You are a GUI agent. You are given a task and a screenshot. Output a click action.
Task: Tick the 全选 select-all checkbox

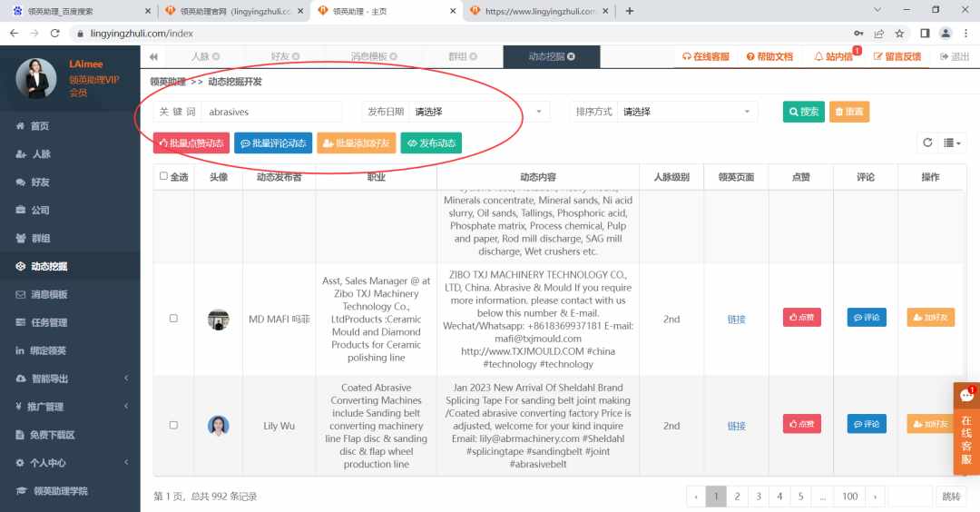pos(163,176)
